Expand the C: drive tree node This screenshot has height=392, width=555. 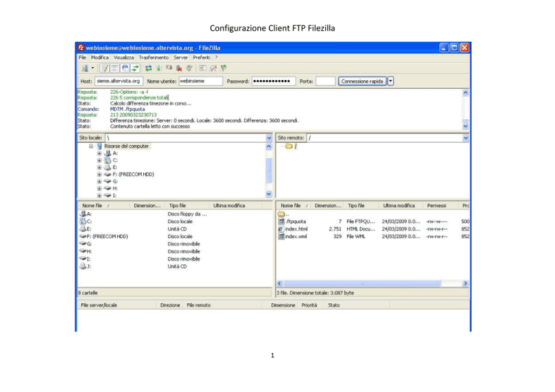click(100, 160)
